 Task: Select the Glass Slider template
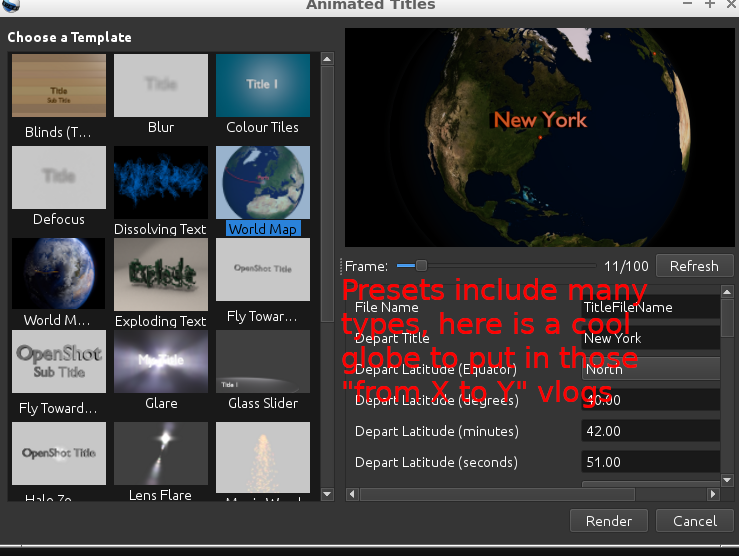(x=262, y=363)
